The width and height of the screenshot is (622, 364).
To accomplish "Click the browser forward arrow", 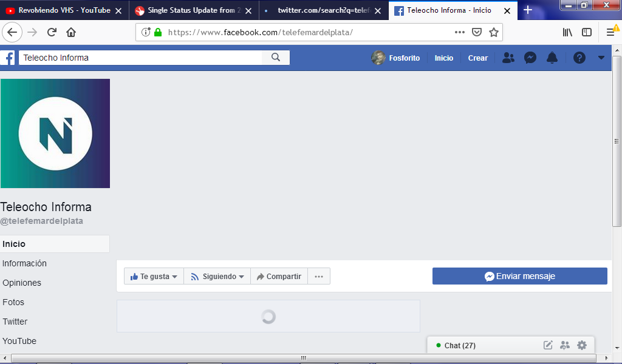I will [32, 32].
